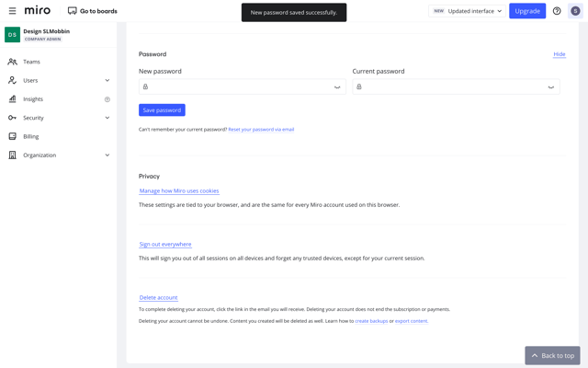Click Hide link for Password section
This screenshot has width=588, height=368.
tap(560, 54)
